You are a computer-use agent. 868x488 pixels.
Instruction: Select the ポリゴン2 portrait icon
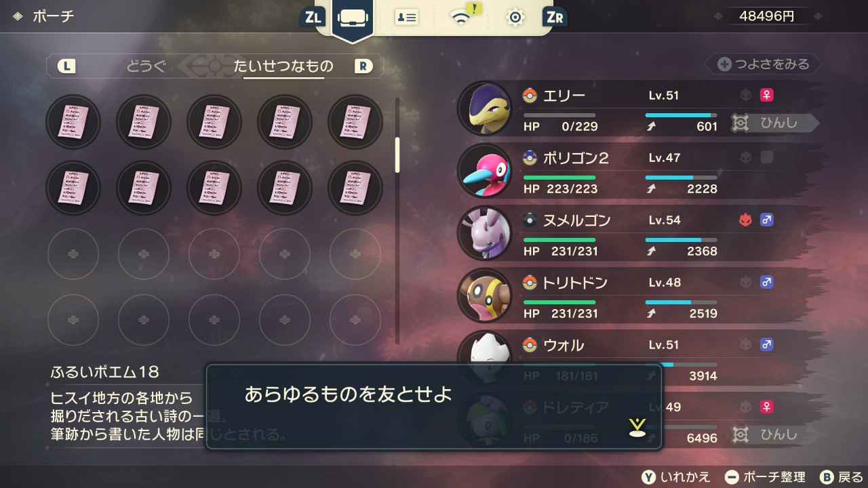coord(484,171)
